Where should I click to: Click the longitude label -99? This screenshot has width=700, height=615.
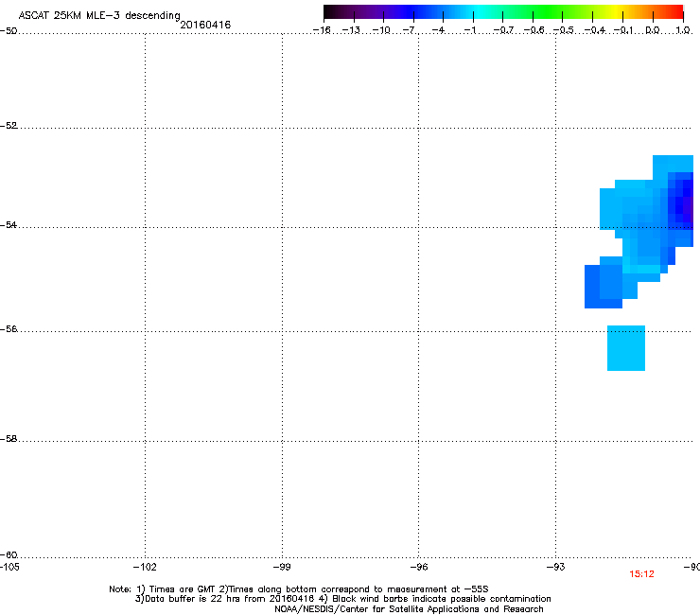[282, 567]
